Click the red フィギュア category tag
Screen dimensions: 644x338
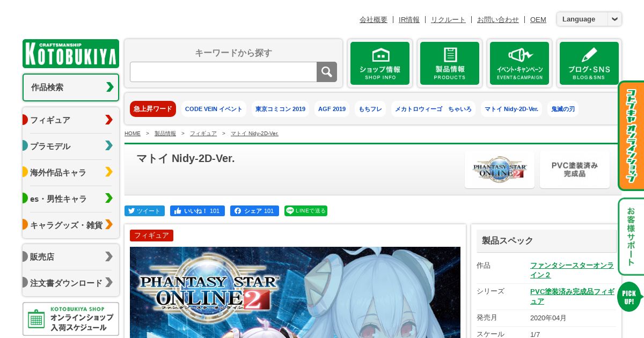pyautogui.click(x=151, y=236)
